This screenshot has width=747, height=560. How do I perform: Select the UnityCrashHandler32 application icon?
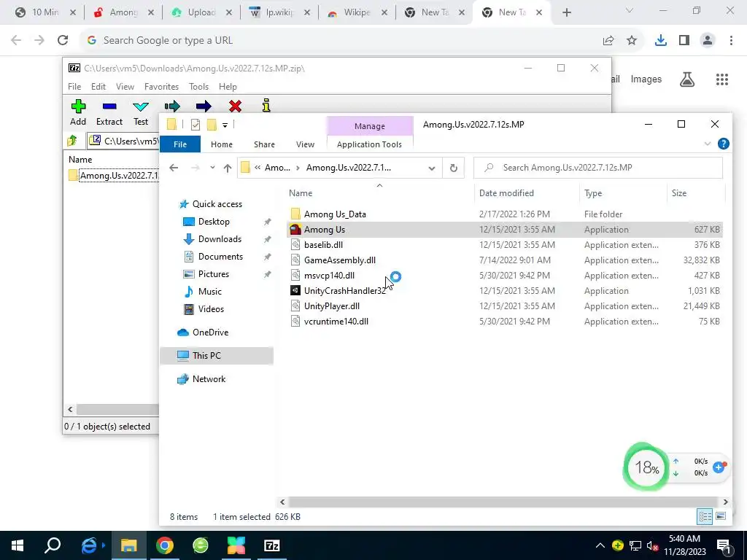(295, 290)
